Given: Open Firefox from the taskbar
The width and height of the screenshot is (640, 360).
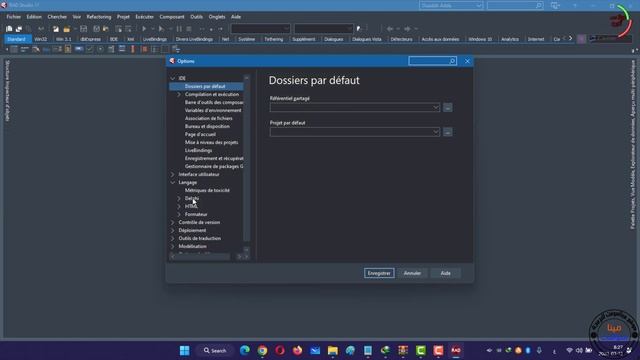Looking at the screenshot, I should point(298,350).
